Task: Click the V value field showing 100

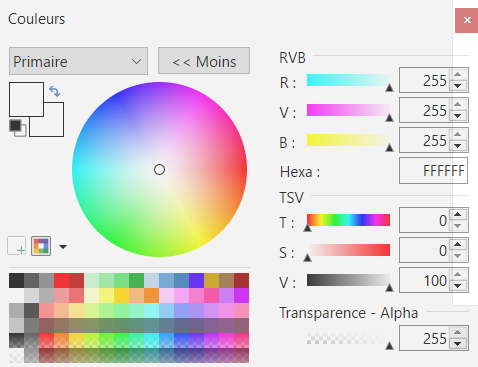Action: (x=425, y=280)
